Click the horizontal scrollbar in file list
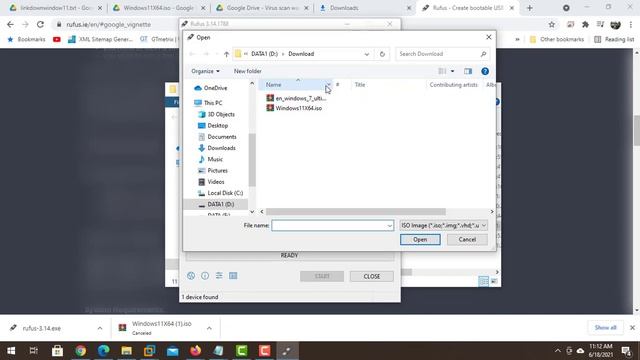Viewport: 640px width, 360px height. 356,211
